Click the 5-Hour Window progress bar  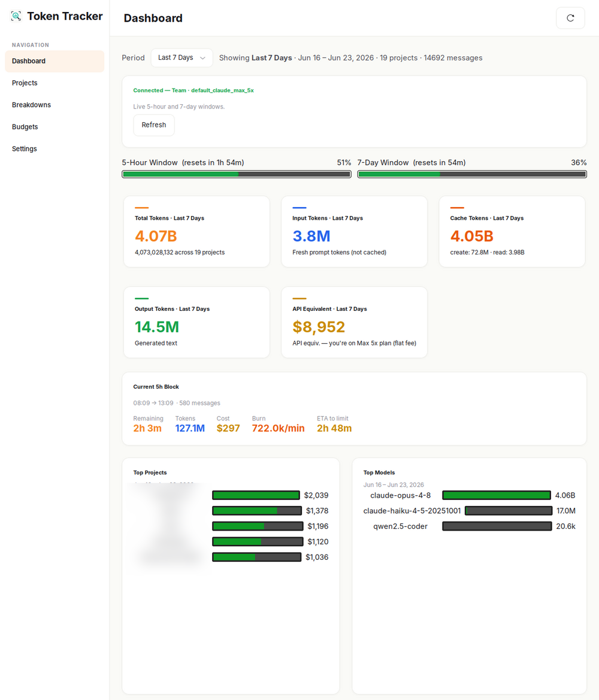click(x=236, y=174)
